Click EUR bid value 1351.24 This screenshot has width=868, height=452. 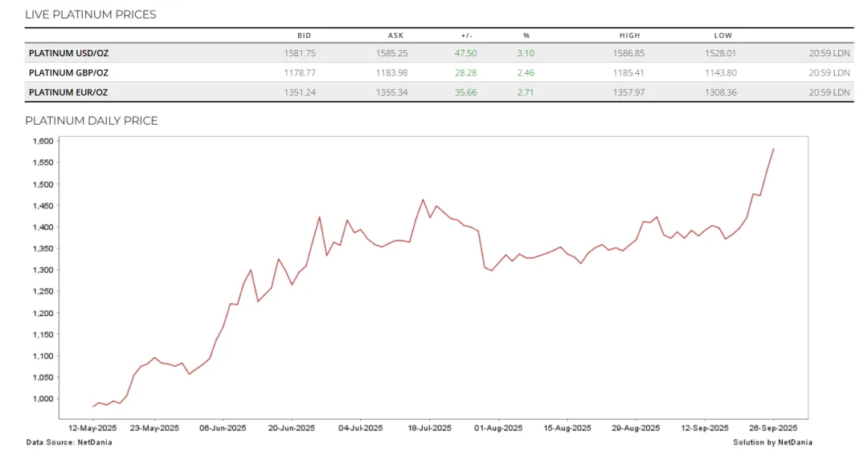coord(300,92)
